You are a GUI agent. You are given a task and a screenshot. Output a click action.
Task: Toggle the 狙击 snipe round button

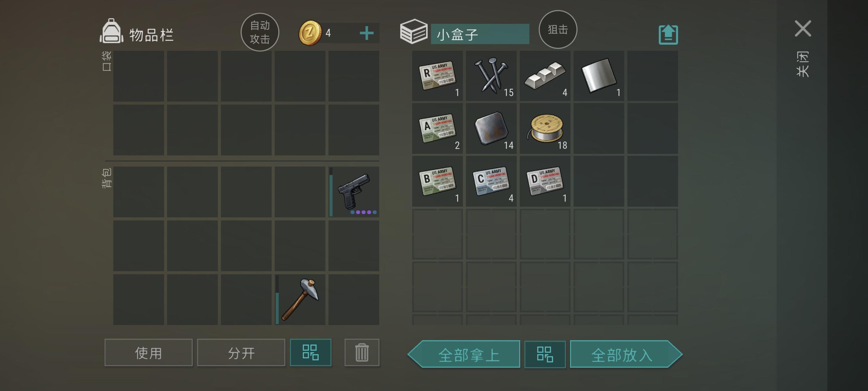(558, 29)
